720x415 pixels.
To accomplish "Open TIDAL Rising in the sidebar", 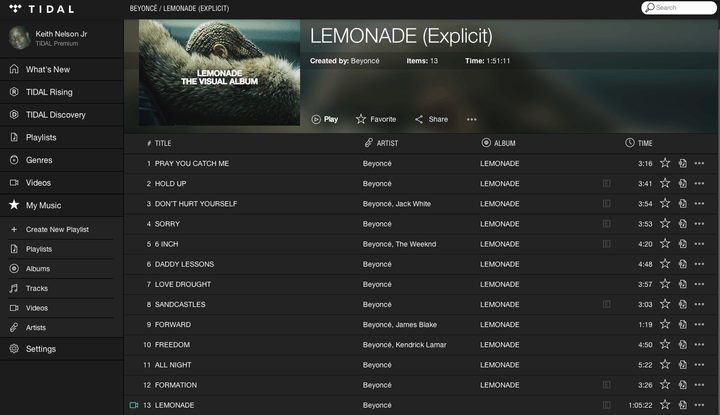I will 62,92.
